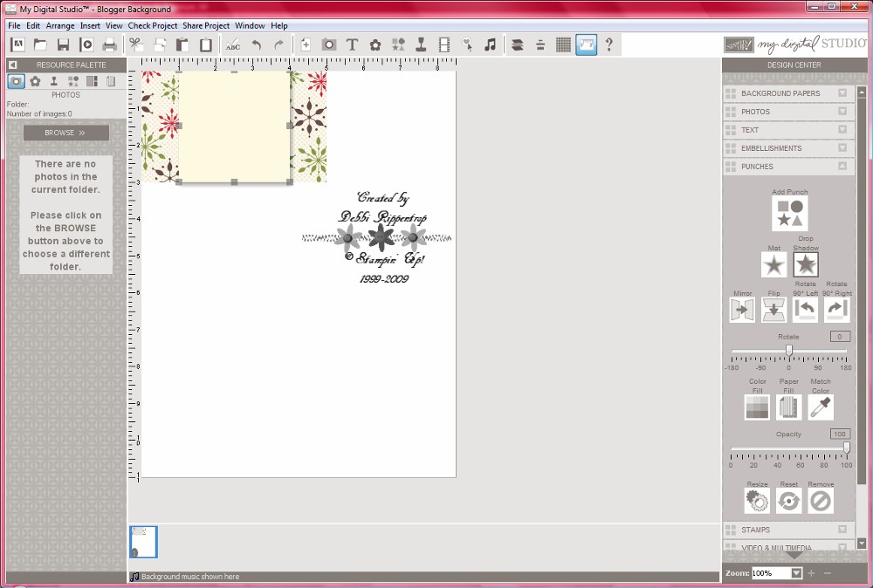Mirror the selected punch
873x588 pixels.
(x=742, y=310)
